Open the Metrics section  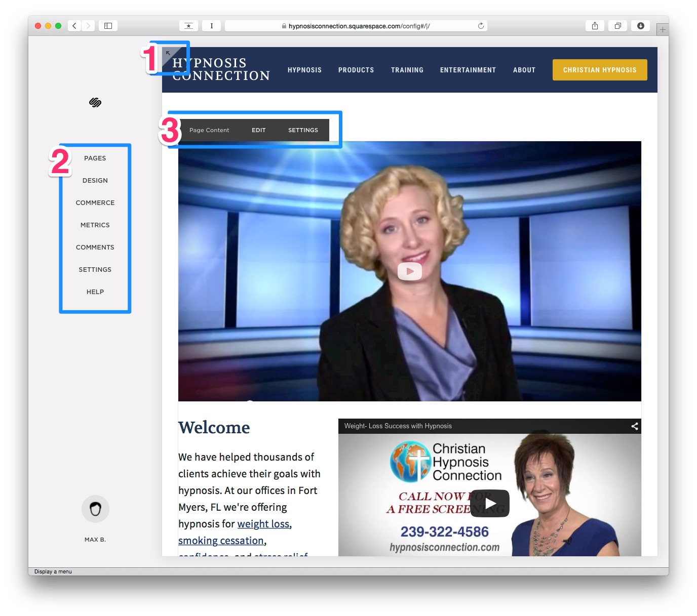tap(95, 225)
